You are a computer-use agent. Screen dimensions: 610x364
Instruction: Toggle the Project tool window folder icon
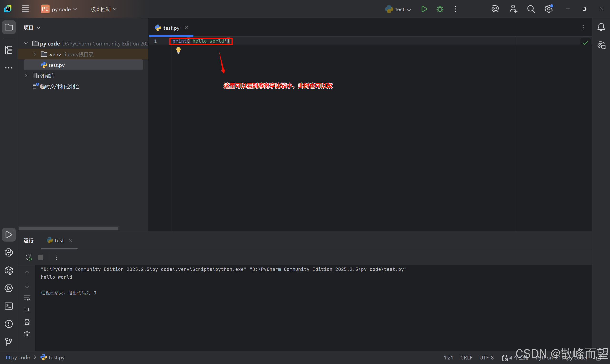[9, 27]
